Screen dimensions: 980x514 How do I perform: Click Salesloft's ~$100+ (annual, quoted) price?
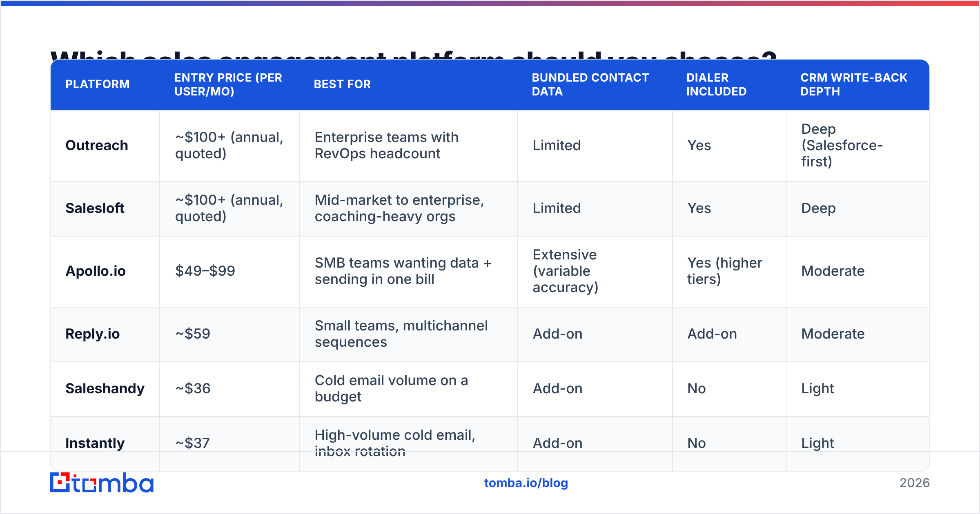[229, 208]
